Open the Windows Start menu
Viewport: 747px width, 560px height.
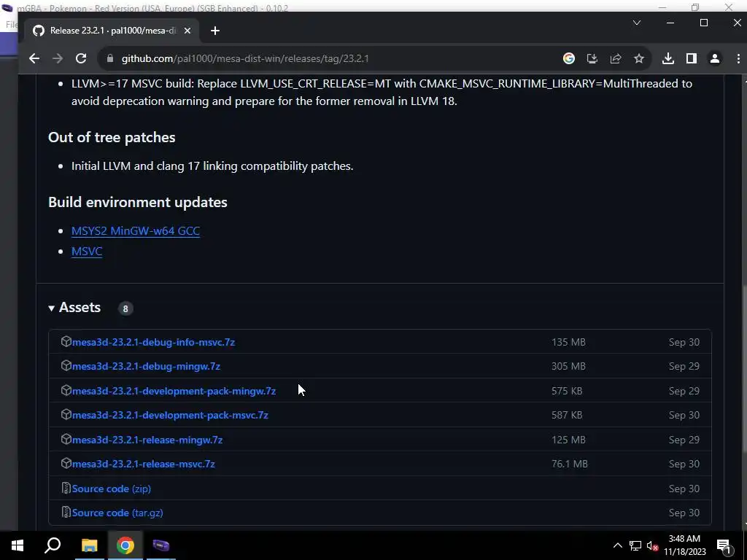pyautogui.click(x=18, y=545)
